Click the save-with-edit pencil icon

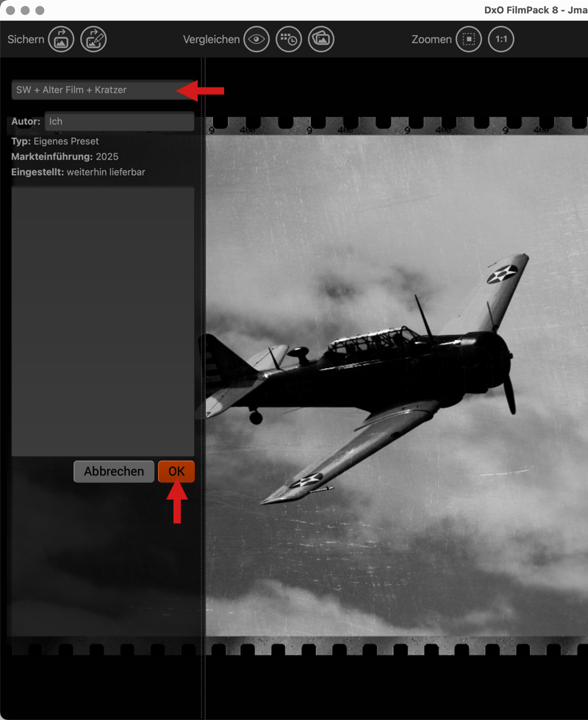[93, 40]
